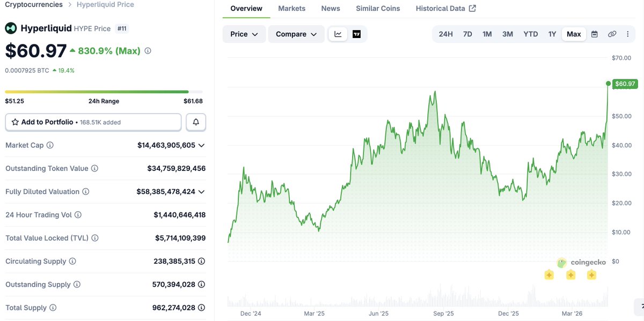Viewport: 644px width, 321px height.
Task: Show info for 830.9% Max change
Action: coord(148,51)
